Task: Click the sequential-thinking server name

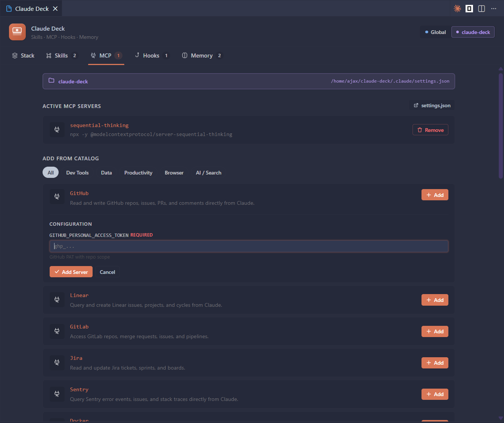Action: (99, 125)
